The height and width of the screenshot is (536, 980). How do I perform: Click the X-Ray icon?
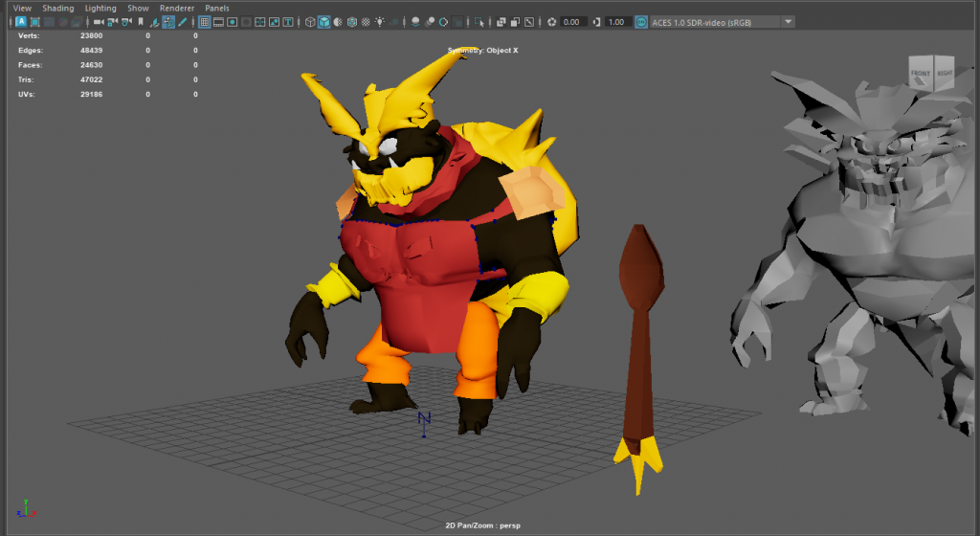pos(501,22)
